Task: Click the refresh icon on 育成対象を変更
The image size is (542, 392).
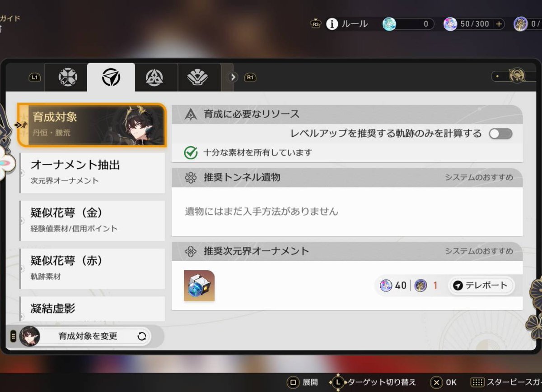Action: 141,336
